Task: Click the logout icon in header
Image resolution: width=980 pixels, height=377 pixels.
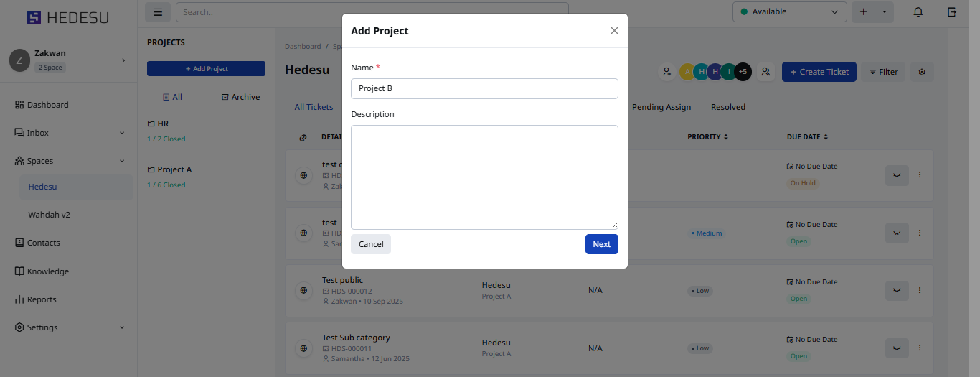Action: click(x=952, y=12)
